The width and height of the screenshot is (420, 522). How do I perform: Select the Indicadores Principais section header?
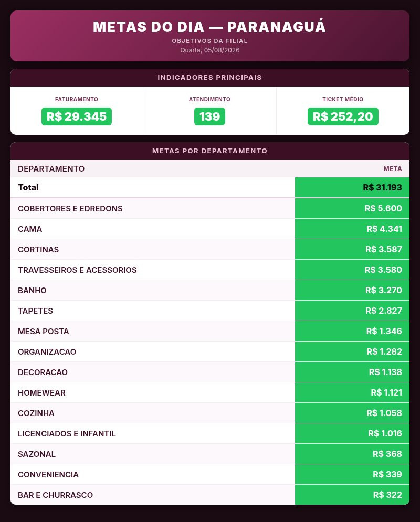click(x=210, y=78)
